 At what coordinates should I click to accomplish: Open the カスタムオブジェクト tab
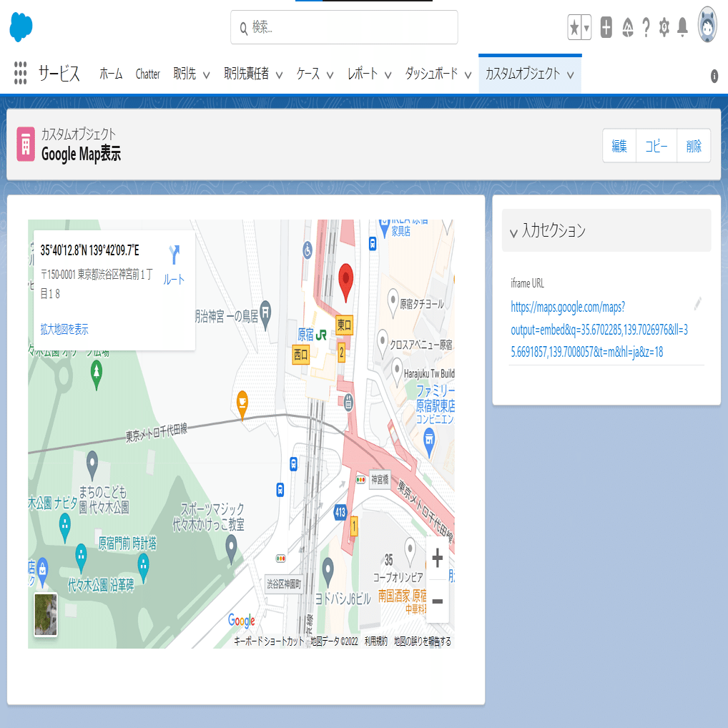point(523,74)
